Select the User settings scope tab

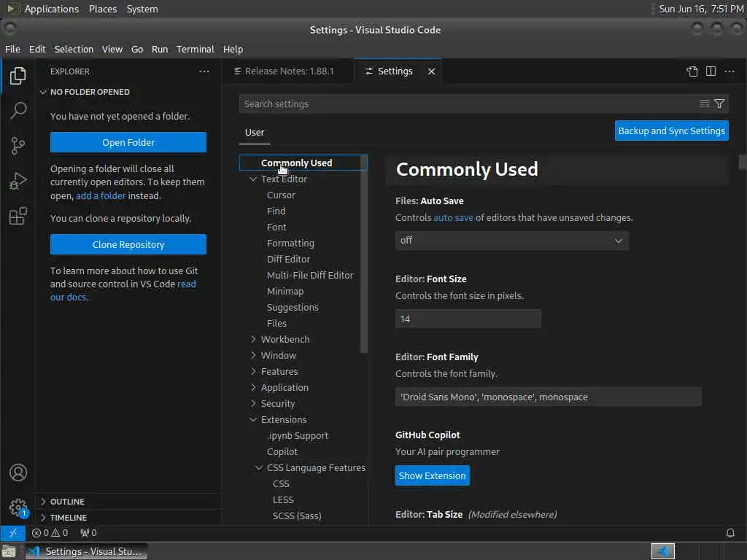point(255,133)
